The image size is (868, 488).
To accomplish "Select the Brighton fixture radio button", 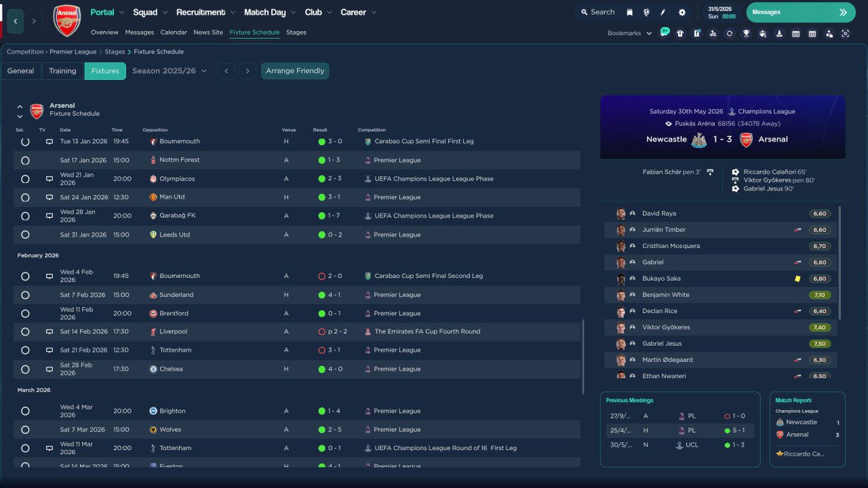I will tap(25, 411).
